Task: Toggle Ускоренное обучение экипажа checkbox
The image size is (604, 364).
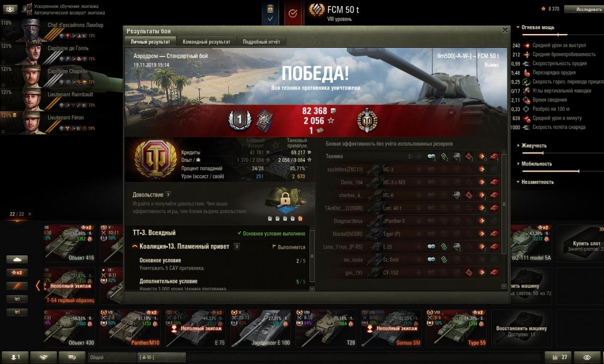Action: click(x=29, y=6)
